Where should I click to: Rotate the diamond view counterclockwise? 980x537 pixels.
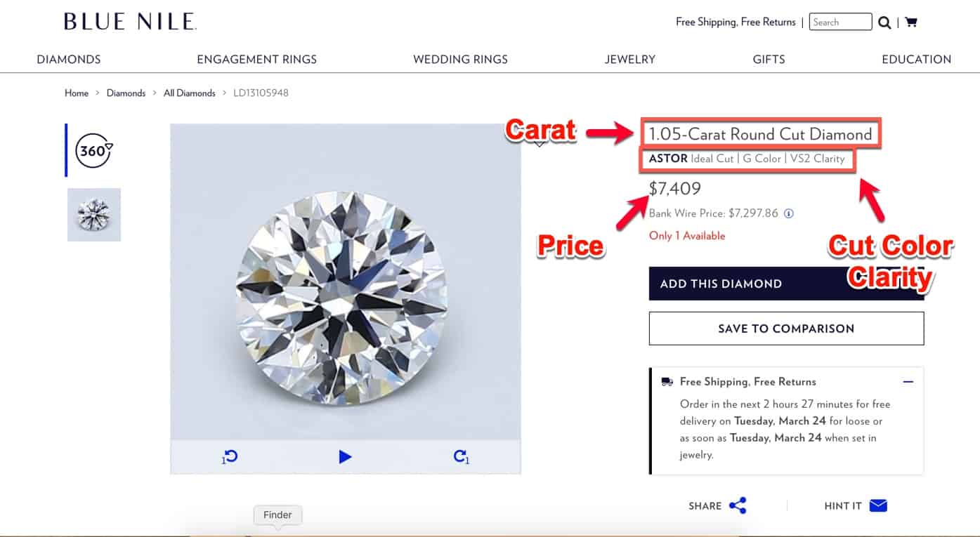coord(229,456)
